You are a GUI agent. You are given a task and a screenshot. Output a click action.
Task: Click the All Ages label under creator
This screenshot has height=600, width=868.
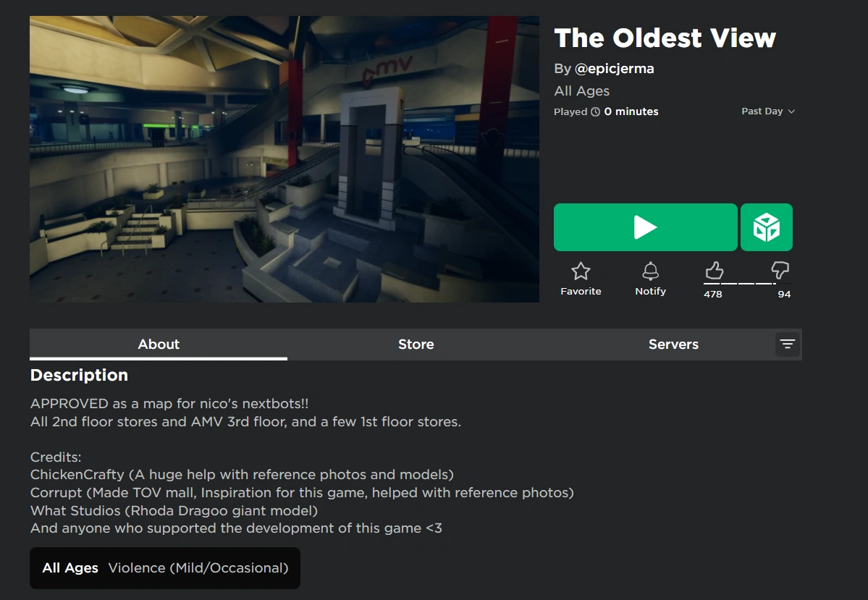(x=582, y=90)
